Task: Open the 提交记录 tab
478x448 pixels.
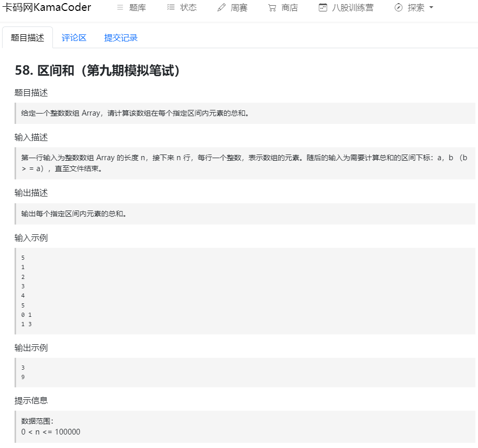Action: point(120,37)
